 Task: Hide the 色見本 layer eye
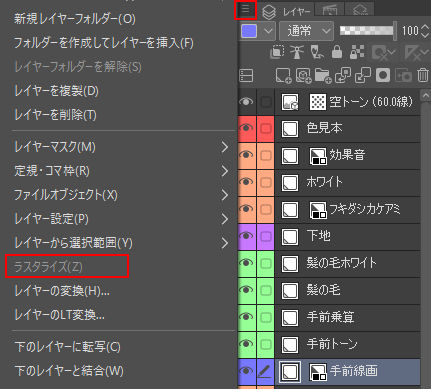[x=246, y=128]
